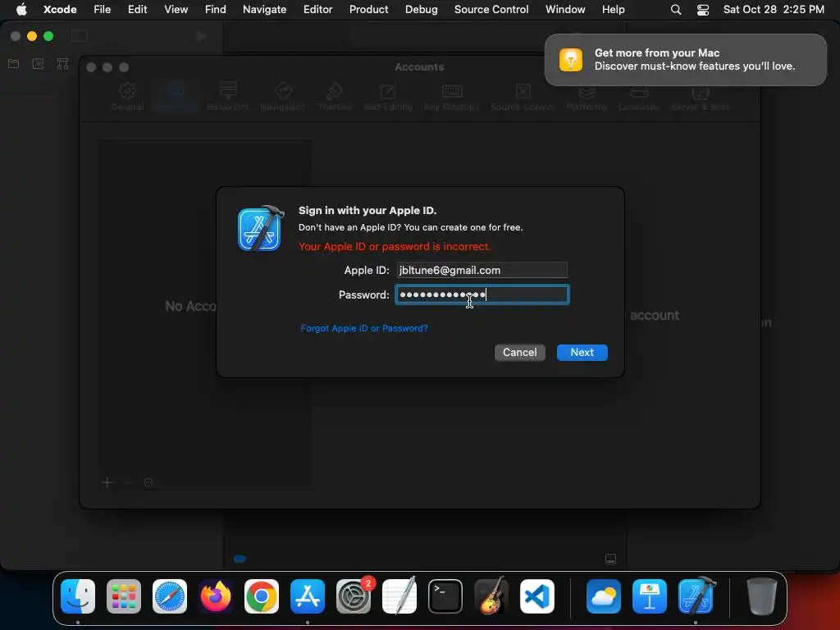840x630 pixels.
Task: Click the Password field
Action: coord(482,294)
